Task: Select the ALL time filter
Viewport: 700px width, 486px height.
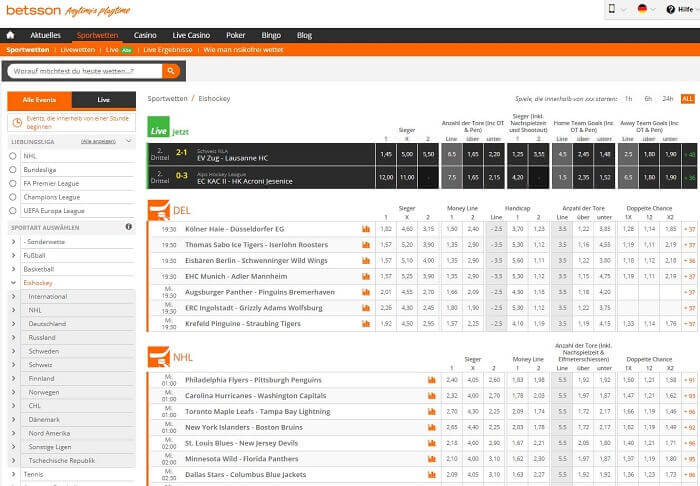Action: click(688, 99)
